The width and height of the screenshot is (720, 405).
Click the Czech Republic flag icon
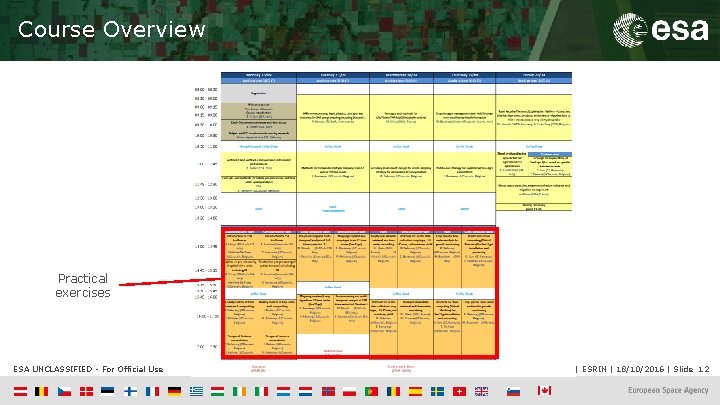(x=64, y=391)
